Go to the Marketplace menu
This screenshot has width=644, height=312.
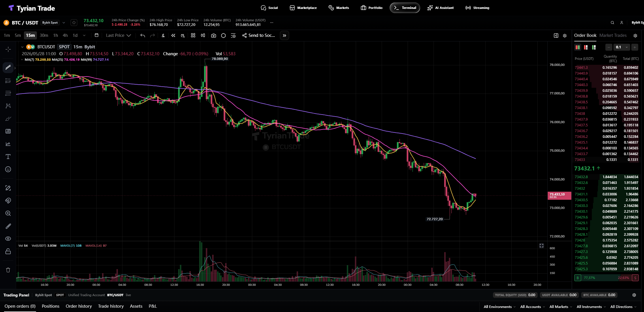point(303,8)
